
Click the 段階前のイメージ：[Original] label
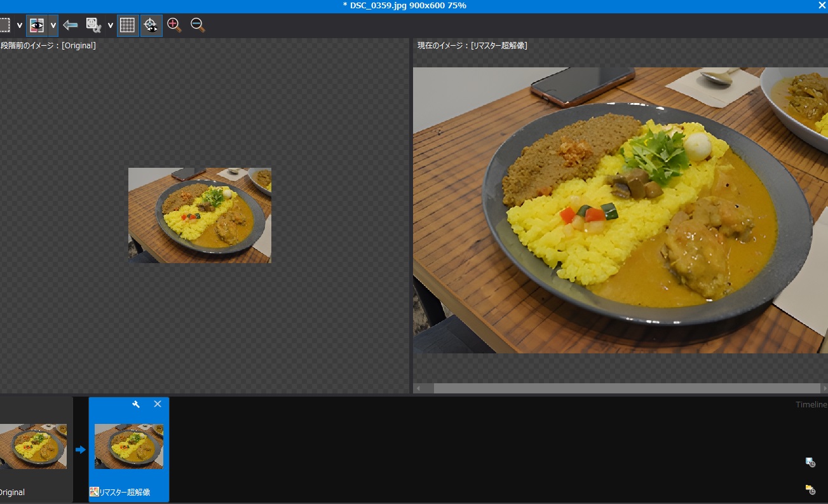[48, 46]
